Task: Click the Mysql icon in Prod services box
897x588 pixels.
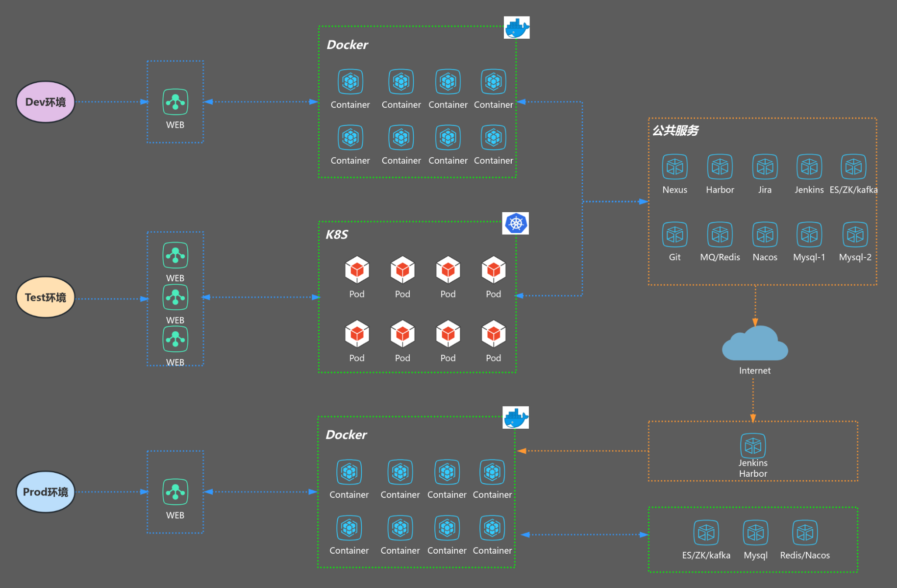Action: (x=755, y=533)
